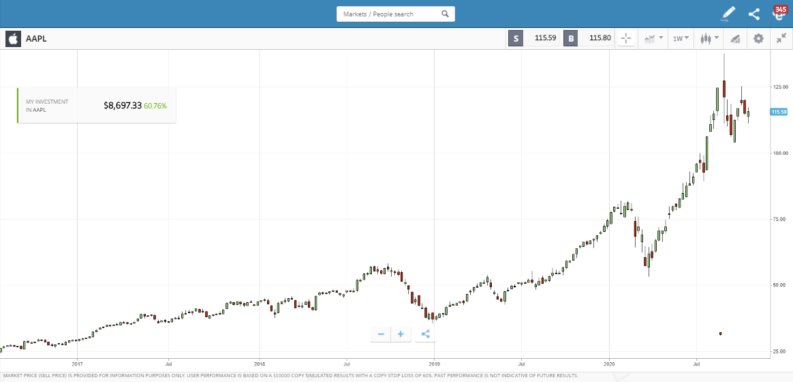Screen dimensions: 793x382
Task: Click the magnifier search icon
Action: [445, 14]
